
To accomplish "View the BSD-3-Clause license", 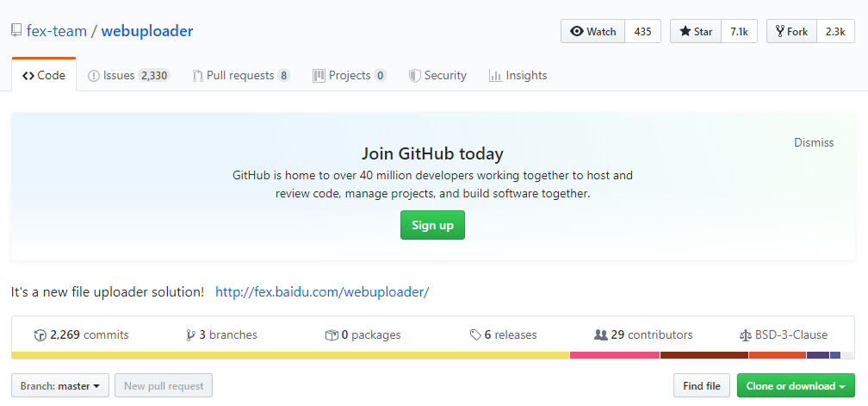I will [784, 335].
